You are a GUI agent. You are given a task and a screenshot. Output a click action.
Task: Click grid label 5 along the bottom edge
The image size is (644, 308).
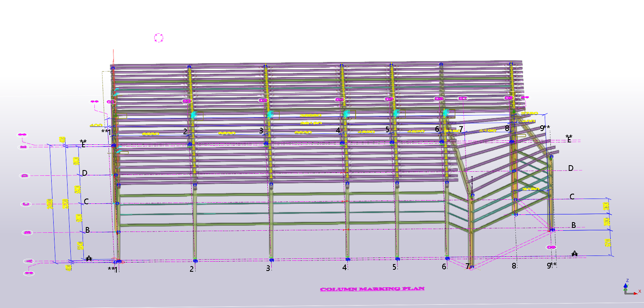tap(394, 267)
